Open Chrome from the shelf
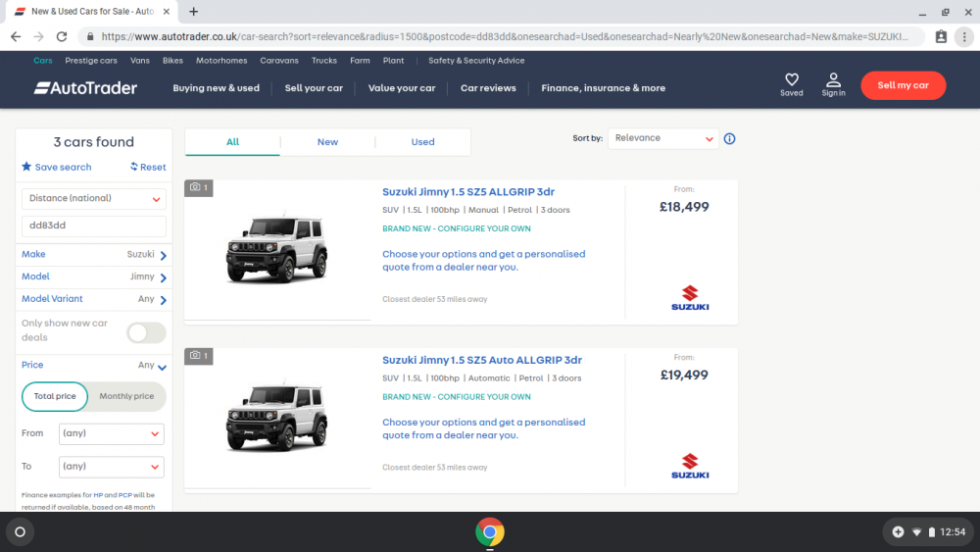 click(489, 532)
